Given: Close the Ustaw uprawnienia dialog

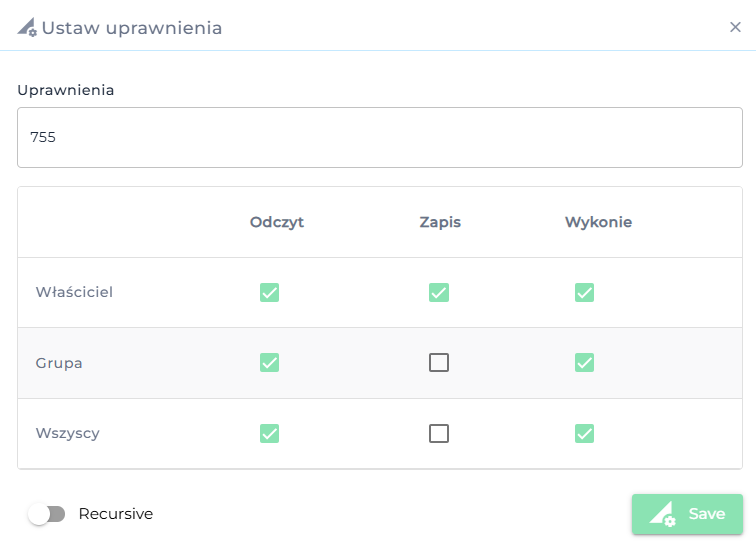Looking at the screenshot, I should [x=735, y=27].
